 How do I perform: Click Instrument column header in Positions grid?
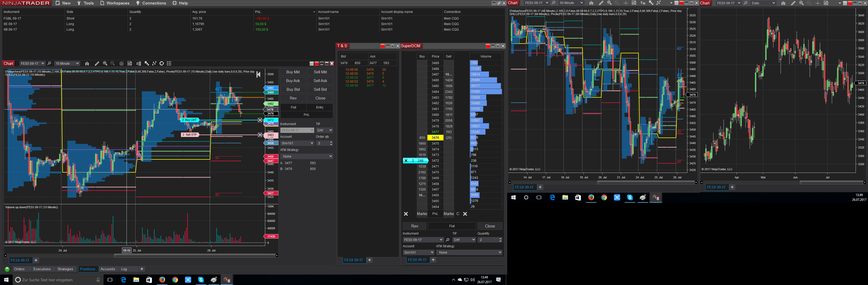[33, 12]
